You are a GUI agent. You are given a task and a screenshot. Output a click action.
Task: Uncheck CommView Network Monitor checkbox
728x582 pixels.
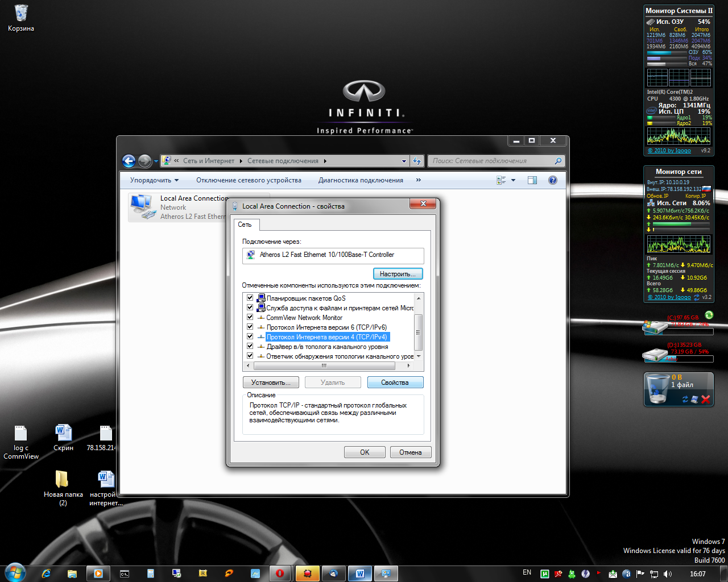tap(250, 317)
